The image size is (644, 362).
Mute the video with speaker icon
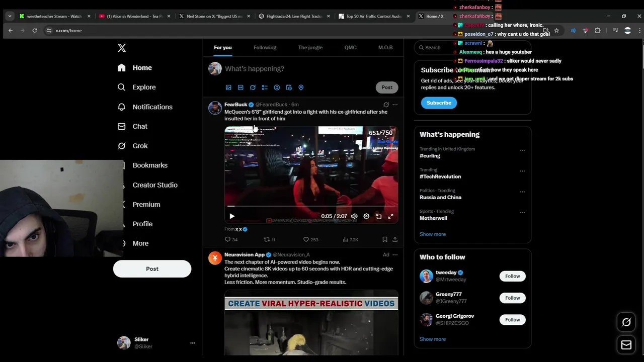[354, 216]
